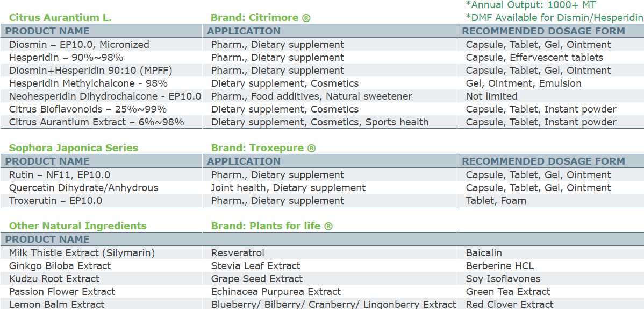The width and height of the screenshot is (644, 309).
Task: Select Hesperidin – 90%~98% product row
Action: [x=66, y=58]
